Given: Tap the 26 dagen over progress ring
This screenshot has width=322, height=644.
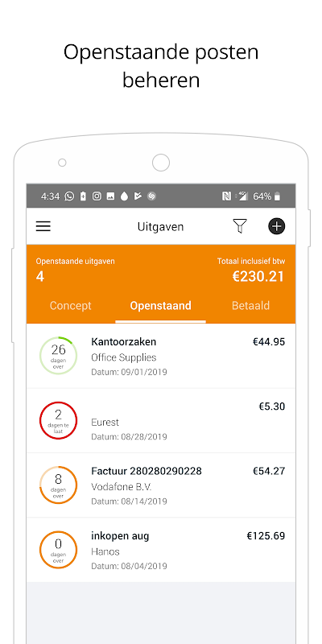Looking at the screenshot, I should pos(58,356).
